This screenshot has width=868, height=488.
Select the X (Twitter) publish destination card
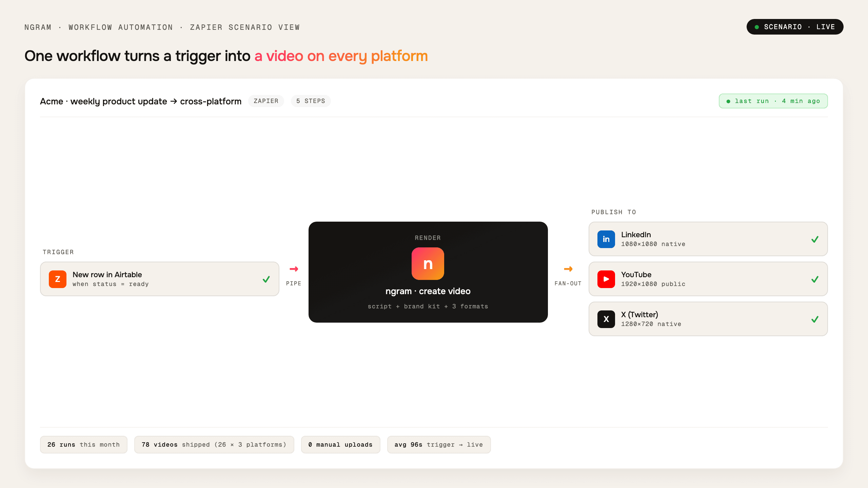[x=708, y=319]
